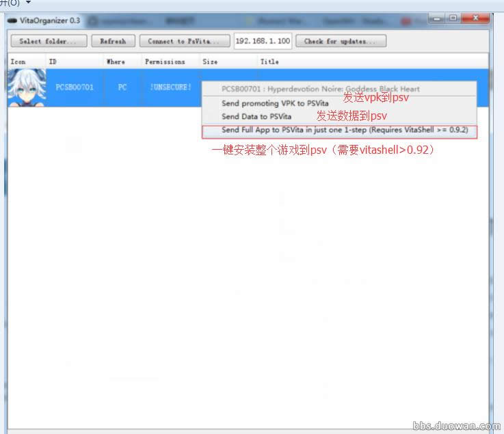Sort by the Icon column header
This screenshot has width=504, height=434.
[x=18, y=62]
